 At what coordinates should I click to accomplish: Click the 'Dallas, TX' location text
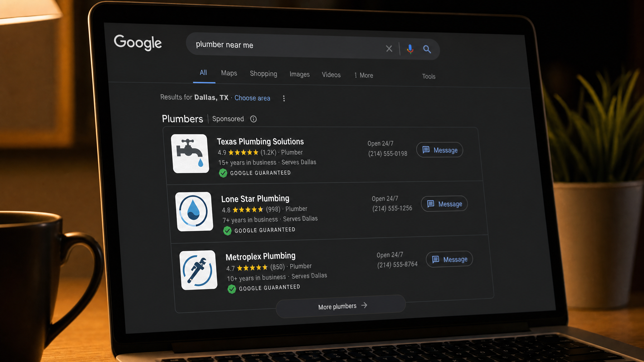click(211, 97)
